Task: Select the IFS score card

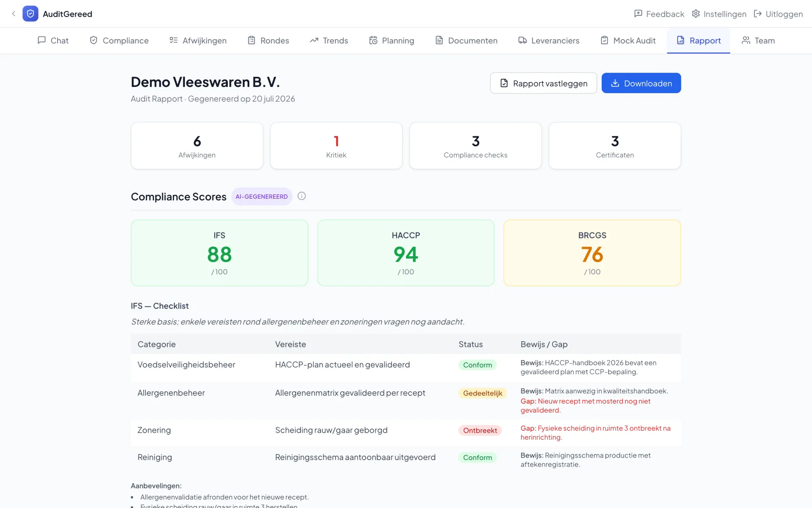Action: (219, 253)
